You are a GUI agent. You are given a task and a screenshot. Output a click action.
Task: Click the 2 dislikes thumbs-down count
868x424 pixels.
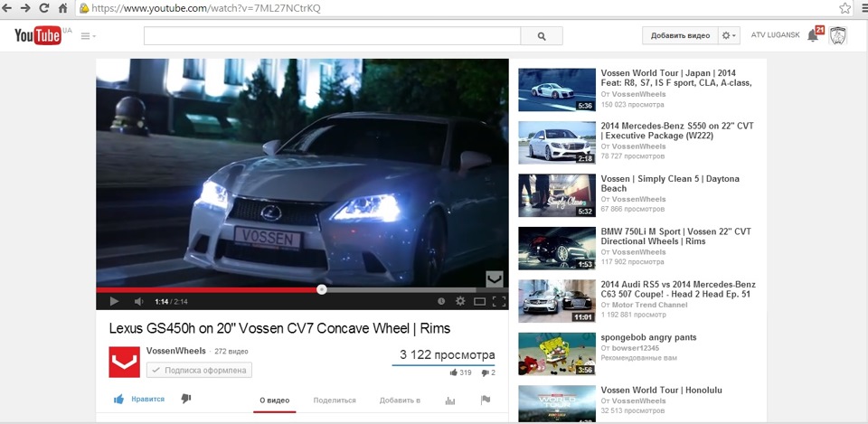[x=488, y=372]
